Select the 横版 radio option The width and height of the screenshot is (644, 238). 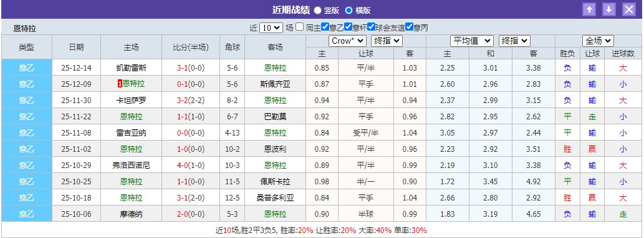(348, 10)
